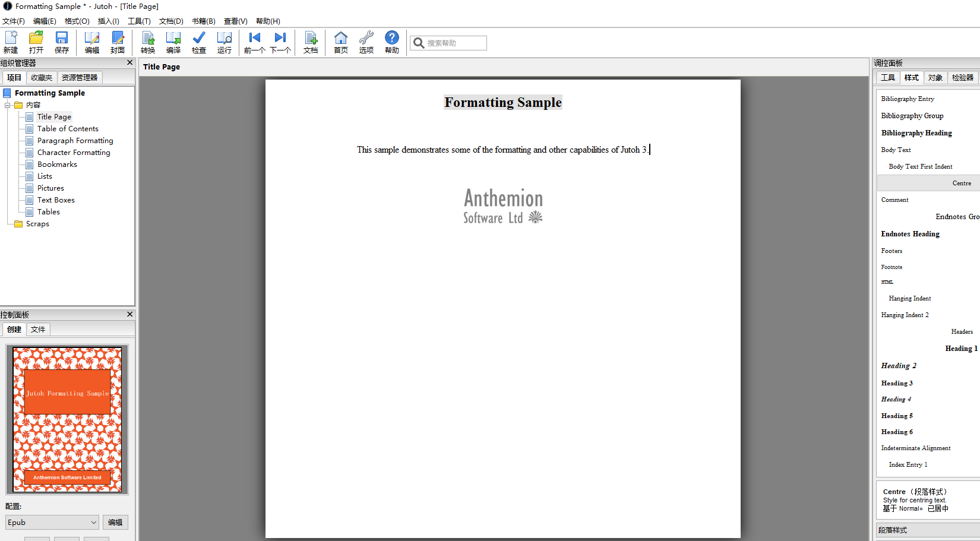Switch to the 样式 tab in 调控面板

tap(912, 77)
